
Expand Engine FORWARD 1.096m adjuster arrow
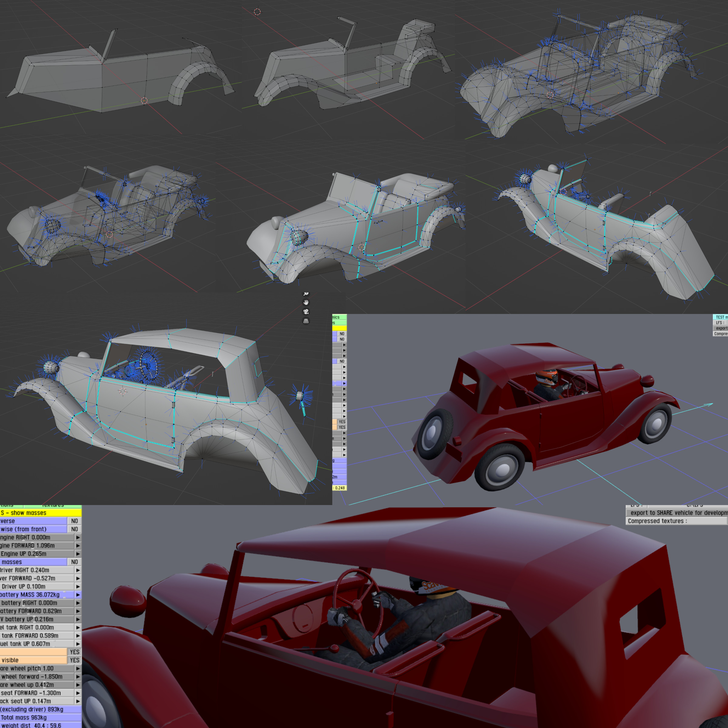click(78, 546)
